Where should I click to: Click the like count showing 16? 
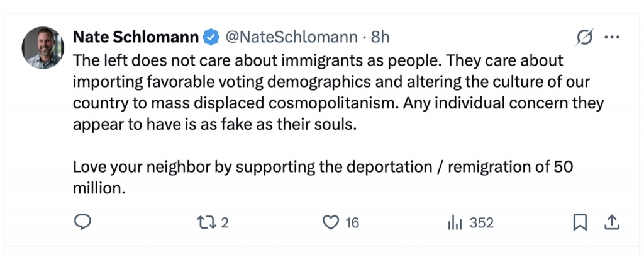(x=352, y=222)
